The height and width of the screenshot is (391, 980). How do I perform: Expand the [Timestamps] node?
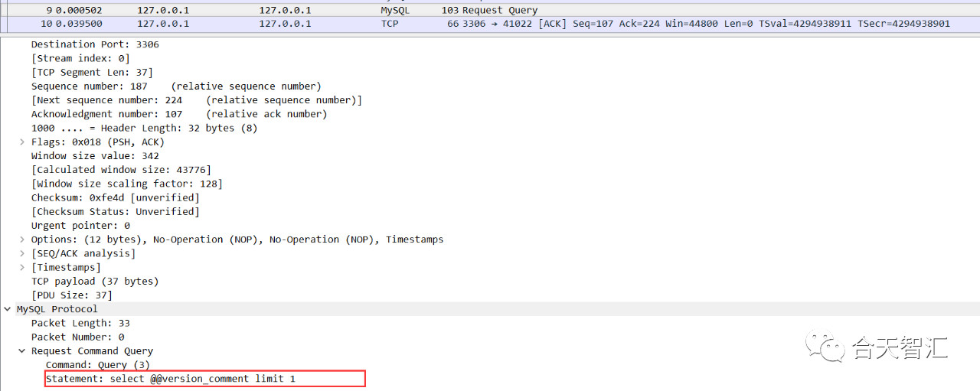21,267
